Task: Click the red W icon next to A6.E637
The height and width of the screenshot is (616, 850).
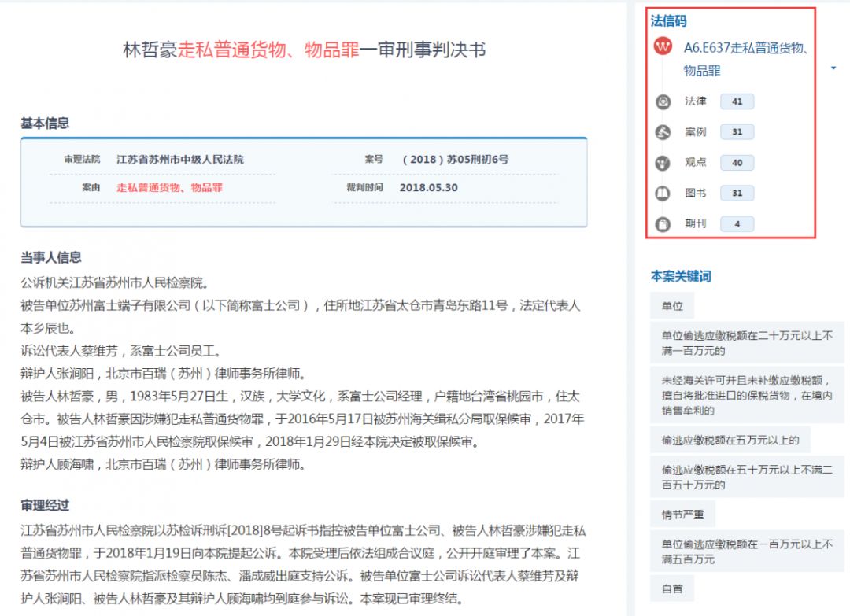Action: pyautogui.click(x=663, y=46)
